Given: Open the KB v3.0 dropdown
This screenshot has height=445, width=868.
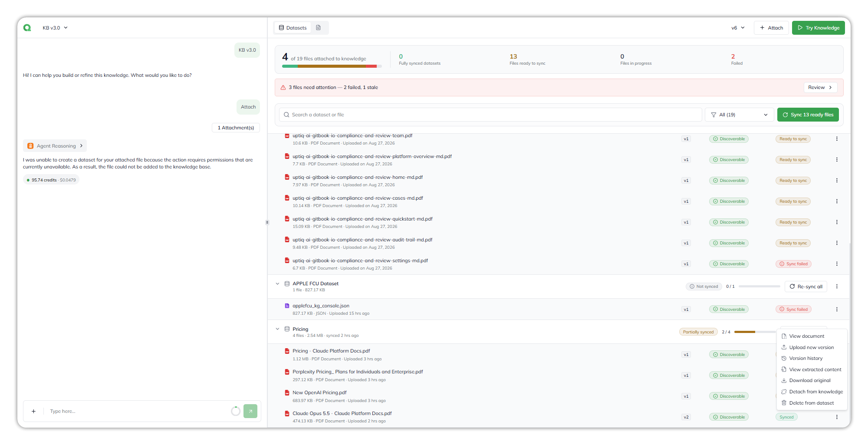Looking at the screenshot, I should click(x=55, y=28).
